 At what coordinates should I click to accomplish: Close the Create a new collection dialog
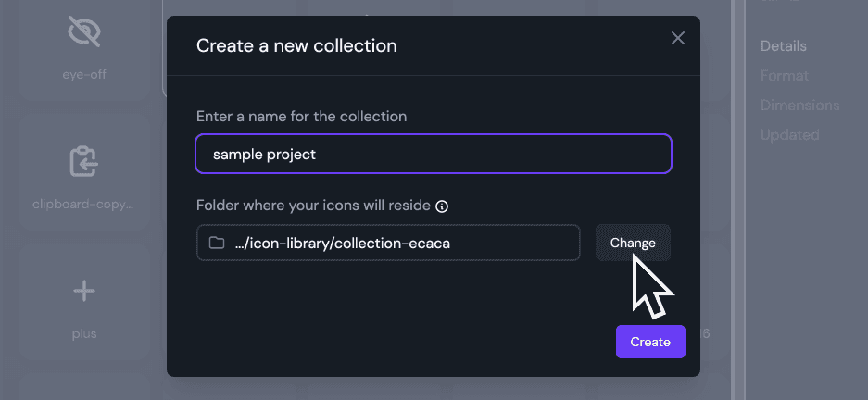(x=677, y=38)
